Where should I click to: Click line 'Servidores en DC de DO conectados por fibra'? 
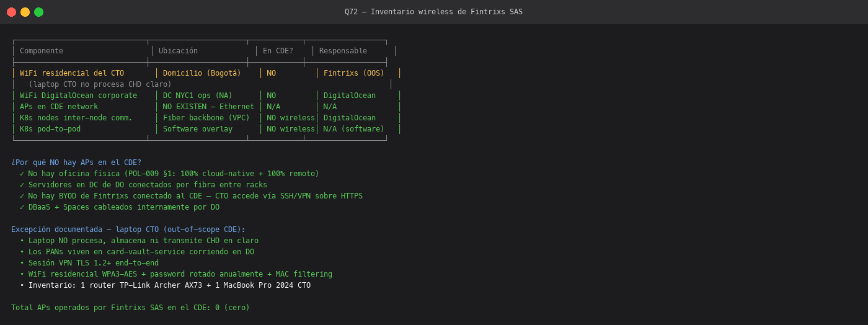point(143,185)
